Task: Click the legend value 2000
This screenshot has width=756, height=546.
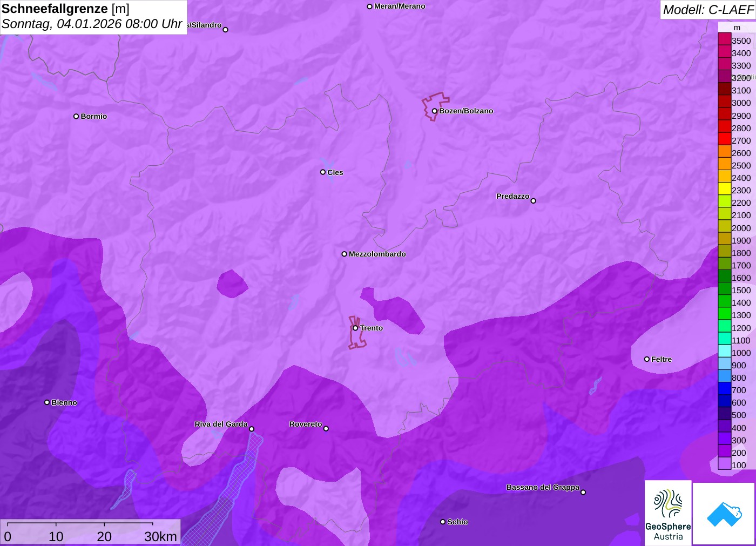Action: pyautogui.click(x=741, y=228)
